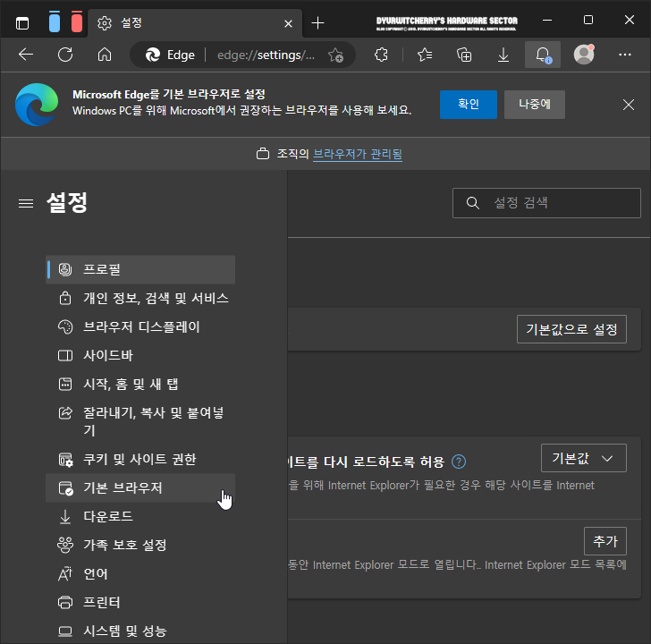Click the 추가 button
The image size is (651, 644).
[x=604, y=541]
